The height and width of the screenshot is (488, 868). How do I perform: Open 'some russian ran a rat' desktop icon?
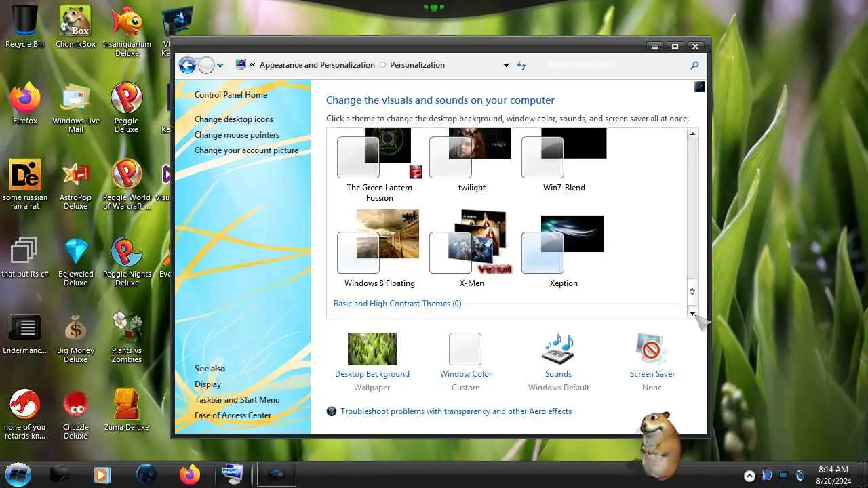click(25, 184)
